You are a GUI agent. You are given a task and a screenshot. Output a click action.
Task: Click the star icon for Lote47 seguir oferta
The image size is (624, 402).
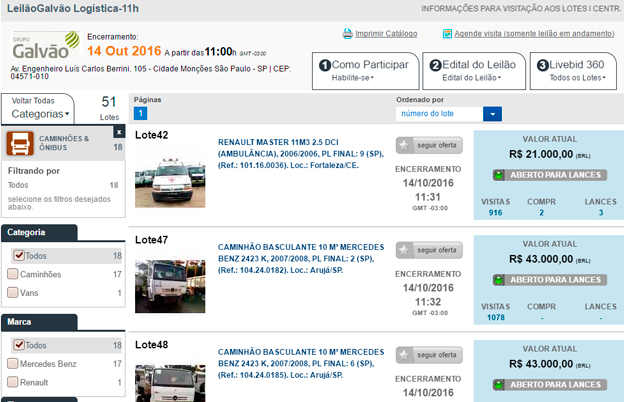[404, 249]
